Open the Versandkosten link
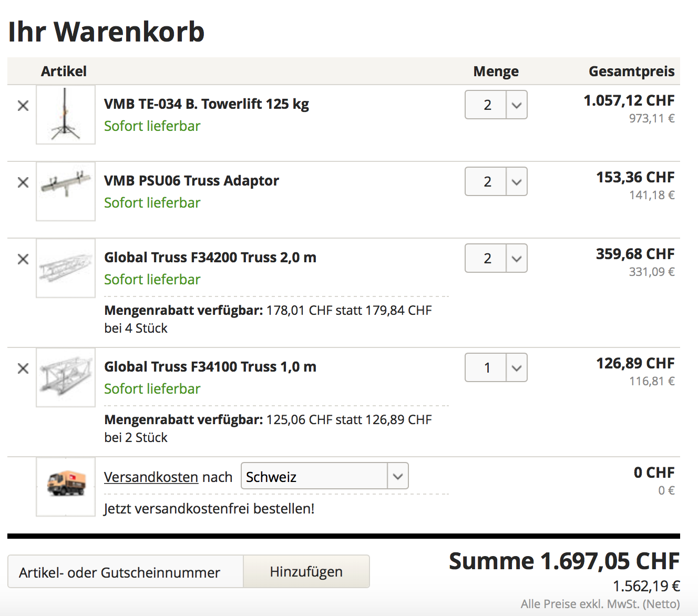This screenshot has height=616, width=698. (151, 477)
